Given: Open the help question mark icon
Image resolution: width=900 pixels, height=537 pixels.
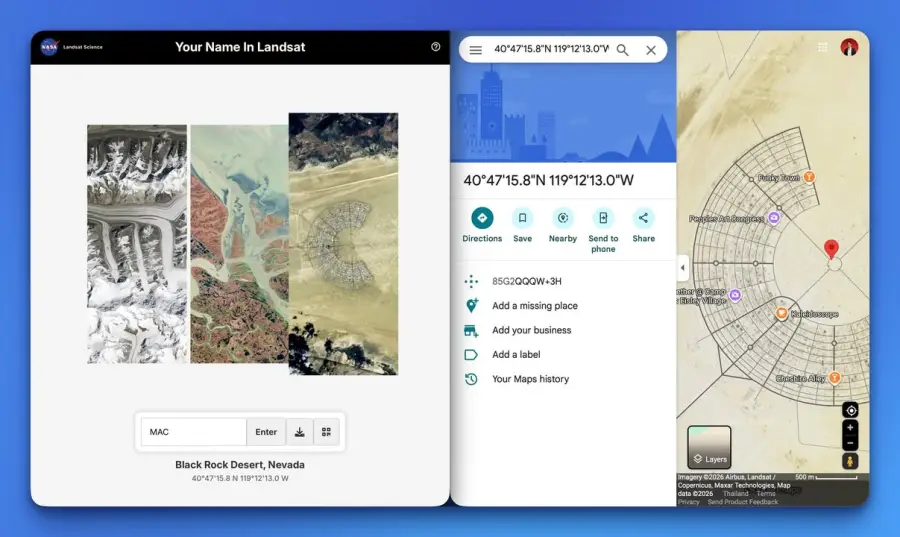Looking at the screenshot, I should [436, 47].
